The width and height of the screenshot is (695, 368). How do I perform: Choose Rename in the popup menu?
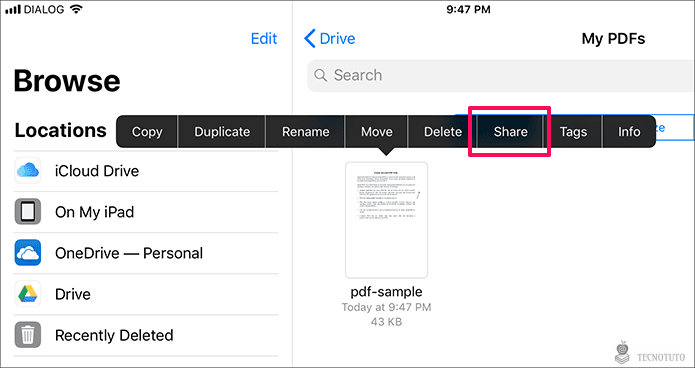pyautogui.click(x=305, y=132)
